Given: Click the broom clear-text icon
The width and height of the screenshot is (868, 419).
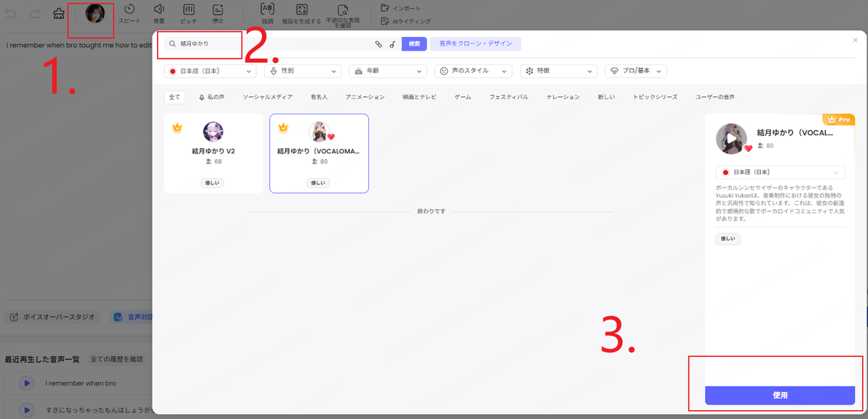Looking at the screenshot, I should pos(59,13).
